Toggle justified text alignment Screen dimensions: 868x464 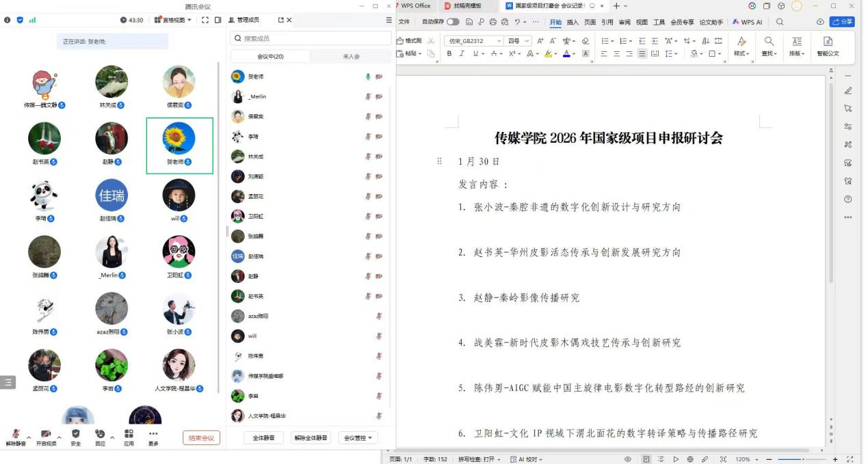pyautogui.click(x=642, y=54)
